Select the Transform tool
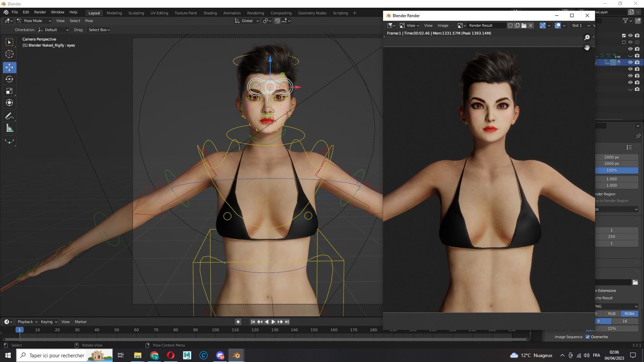The image size is (644, 362). click(x=9, y=103)
